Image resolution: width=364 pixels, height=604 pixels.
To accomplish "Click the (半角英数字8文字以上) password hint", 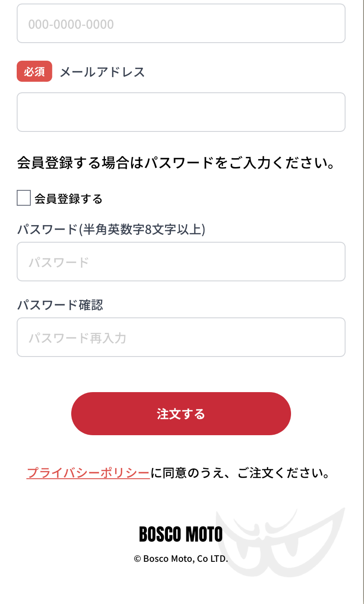I will 142,229.
